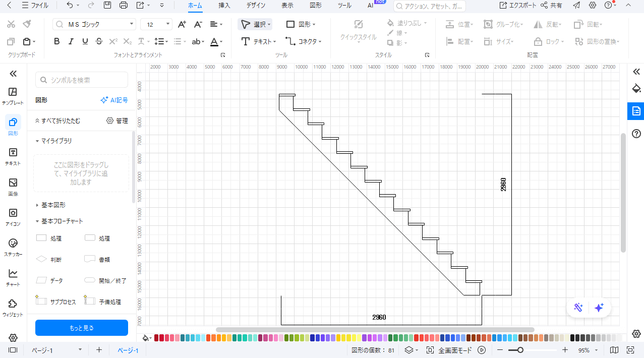Image resolution: width=644 pixels, height=358 pixels.
Task: Click the save icon in title bar
Action: 107,6
